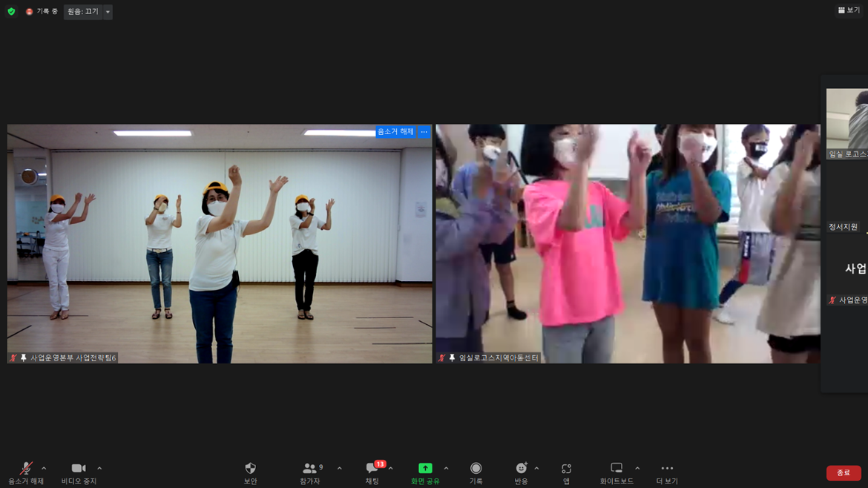Open the Participants (참가자) panel
Viewport: 868px width, 488px height.
pos(310,469)
